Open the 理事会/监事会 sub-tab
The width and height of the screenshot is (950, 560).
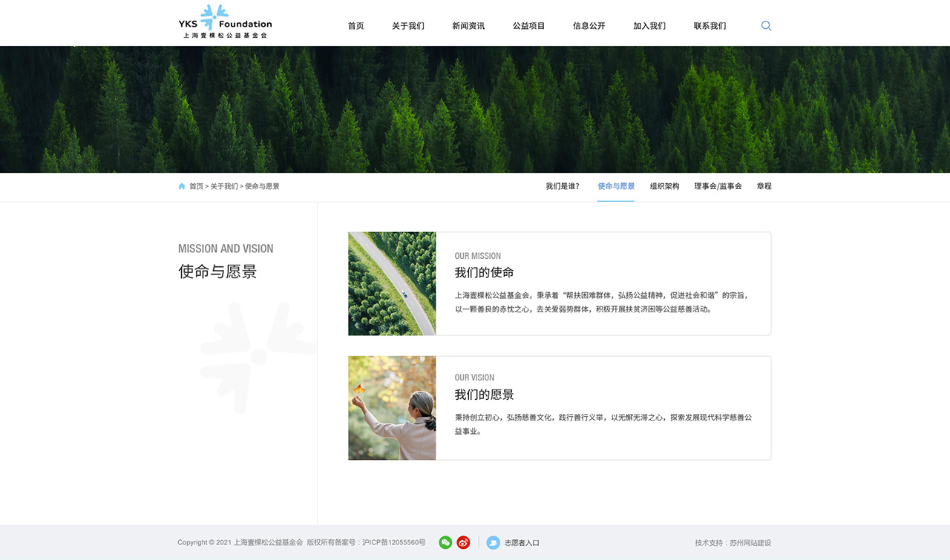click(718, 186)
